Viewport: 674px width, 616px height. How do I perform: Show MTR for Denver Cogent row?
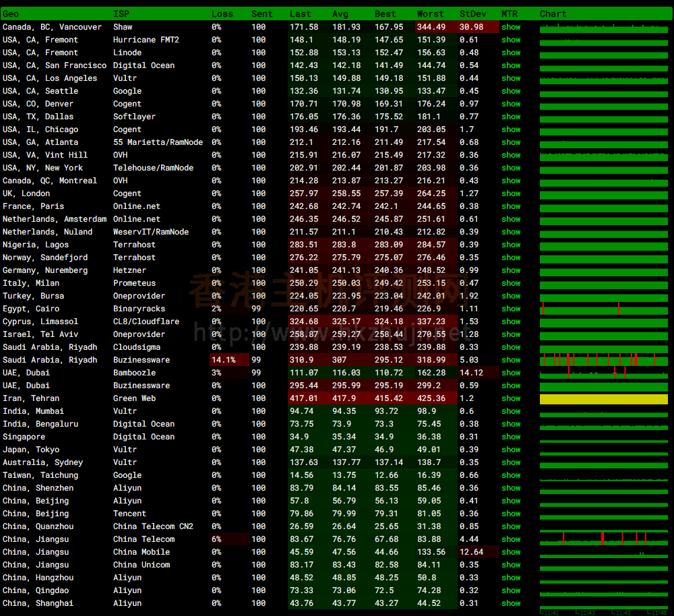[511, 104]
